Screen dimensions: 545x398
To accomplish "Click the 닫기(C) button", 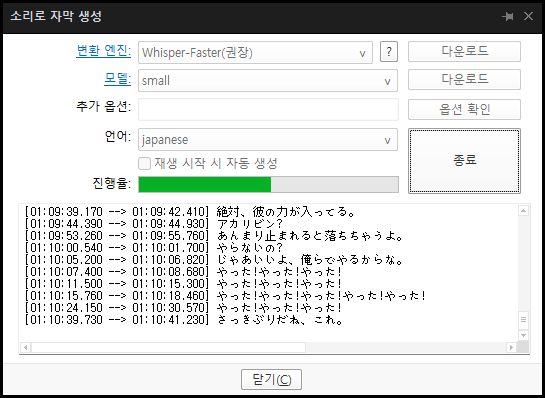I will (271, 380).
